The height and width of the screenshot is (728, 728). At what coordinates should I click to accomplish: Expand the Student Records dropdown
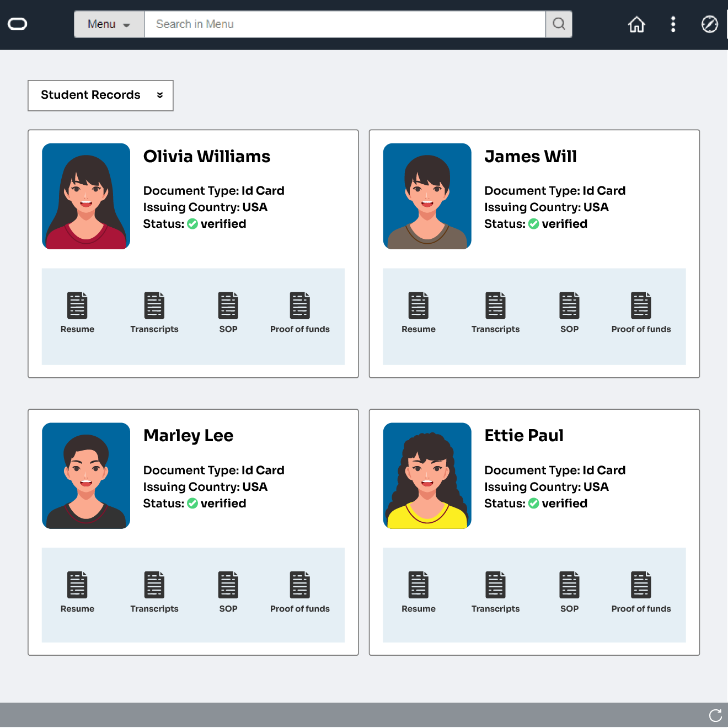(160, 95)
